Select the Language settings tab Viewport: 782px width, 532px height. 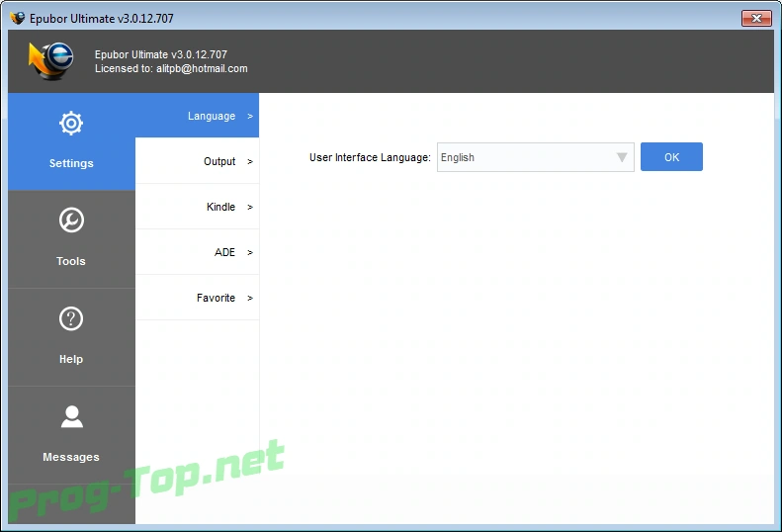click(197, 116)
